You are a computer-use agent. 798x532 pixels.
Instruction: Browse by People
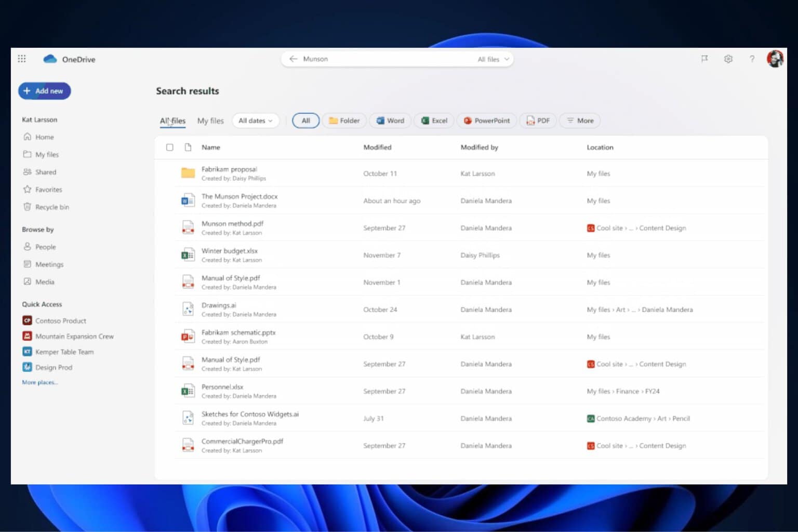point(39,247)
